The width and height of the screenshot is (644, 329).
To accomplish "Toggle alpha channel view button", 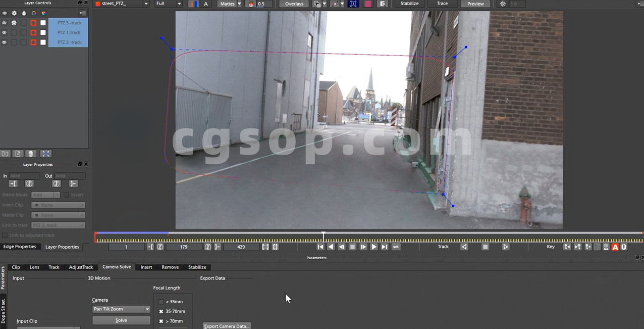I will 205,4.
